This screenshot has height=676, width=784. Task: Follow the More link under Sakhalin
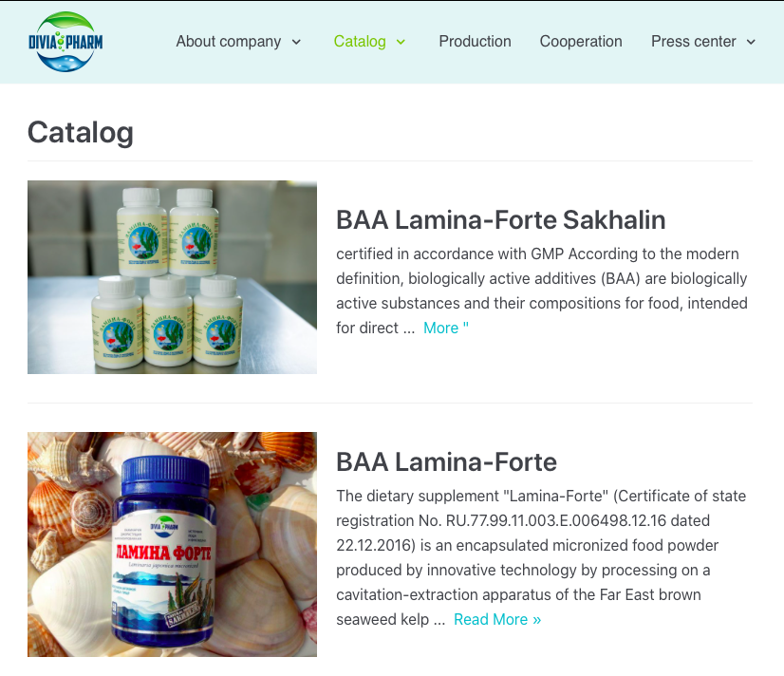coord(446,328)
